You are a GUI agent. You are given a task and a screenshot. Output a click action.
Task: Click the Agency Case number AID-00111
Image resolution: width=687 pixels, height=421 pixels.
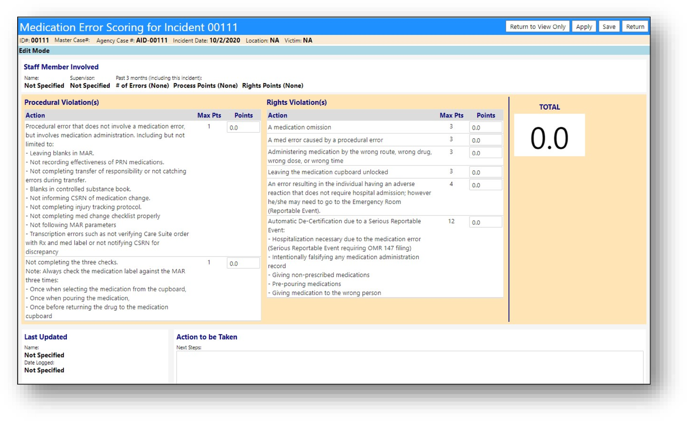tap(152, 40)
